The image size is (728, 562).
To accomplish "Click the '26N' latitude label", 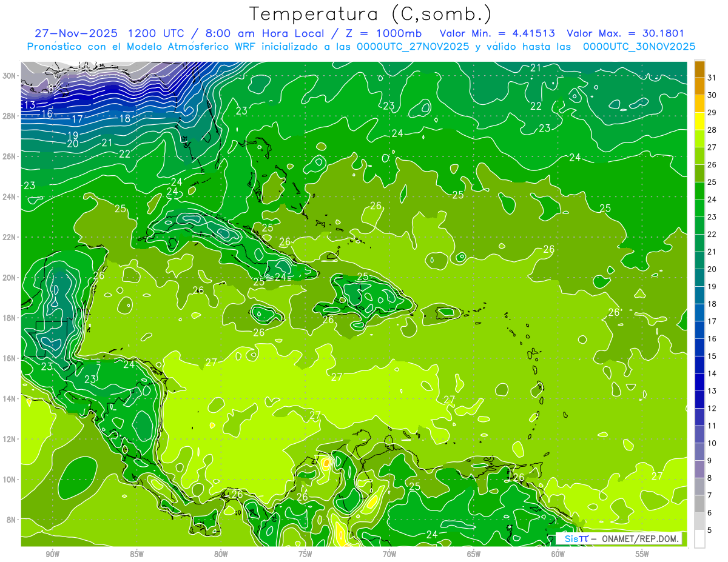I will (x=10, y=156).
